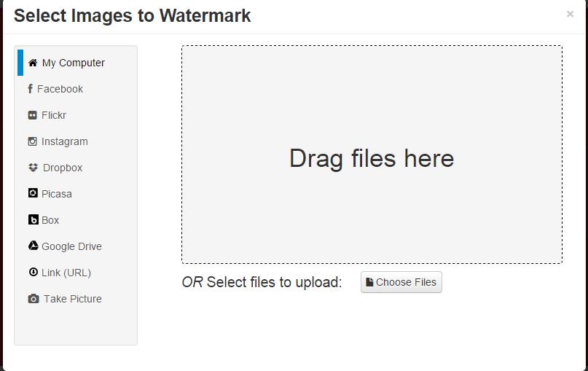Click the Picasa icon in sidebar
This screenshot has width=588, height=371.
pos(33,194)
